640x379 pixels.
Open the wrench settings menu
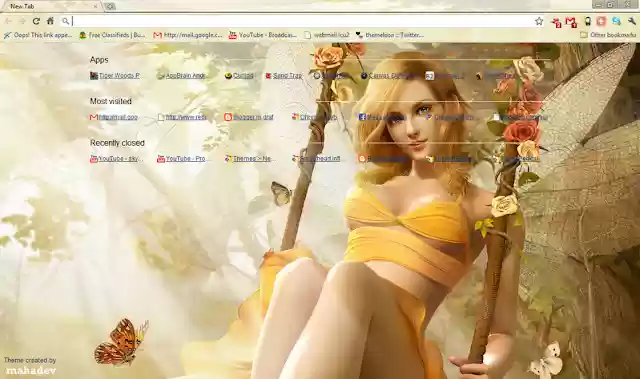tap(632, 21)
